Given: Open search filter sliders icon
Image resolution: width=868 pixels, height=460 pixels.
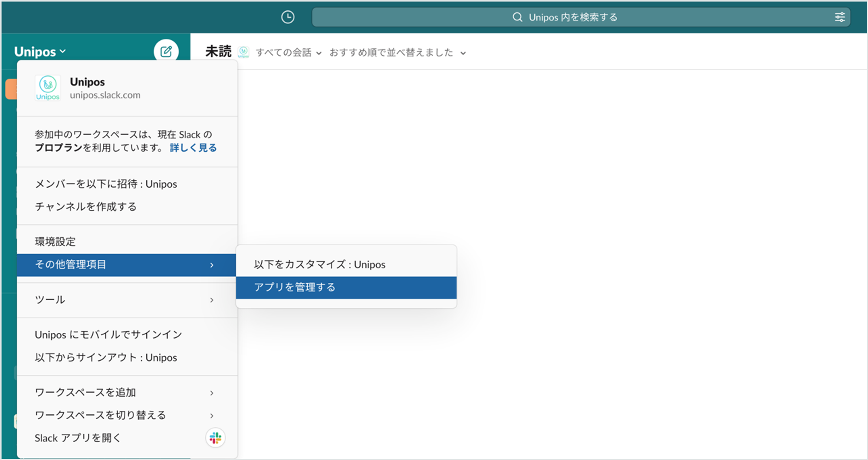Looking at the screenshot, I should tap(840, 17).
